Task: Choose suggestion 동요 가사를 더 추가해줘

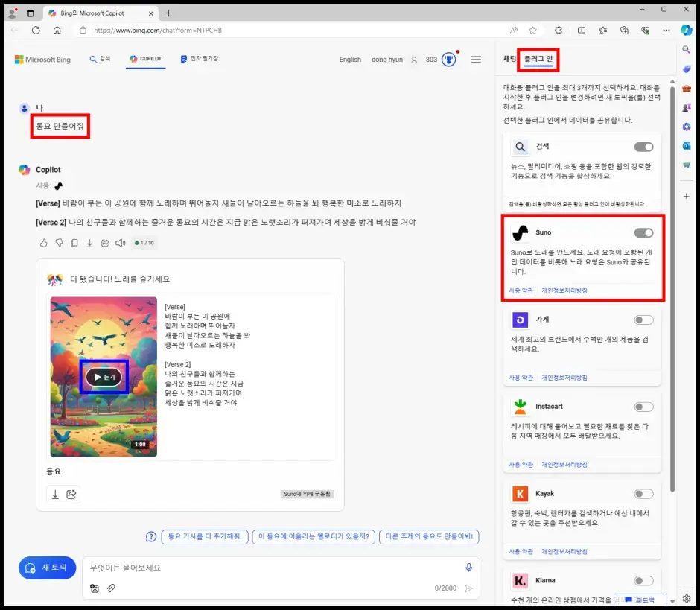Action: point(205,536)
